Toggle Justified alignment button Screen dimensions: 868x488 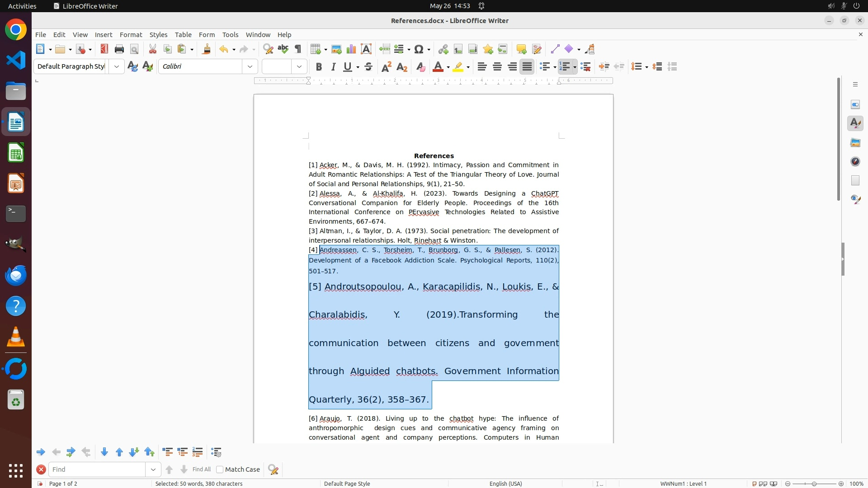tap(527, 67)
